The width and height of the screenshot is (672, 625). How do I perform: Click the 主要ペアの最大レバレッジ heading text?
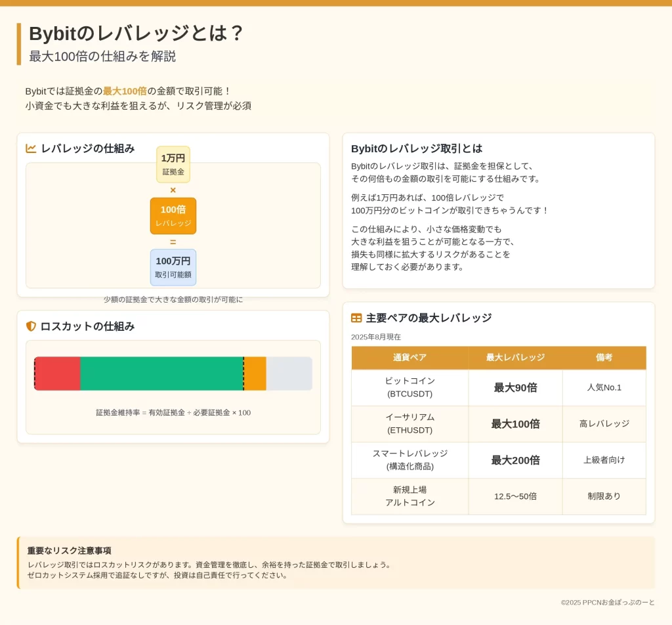429,318
